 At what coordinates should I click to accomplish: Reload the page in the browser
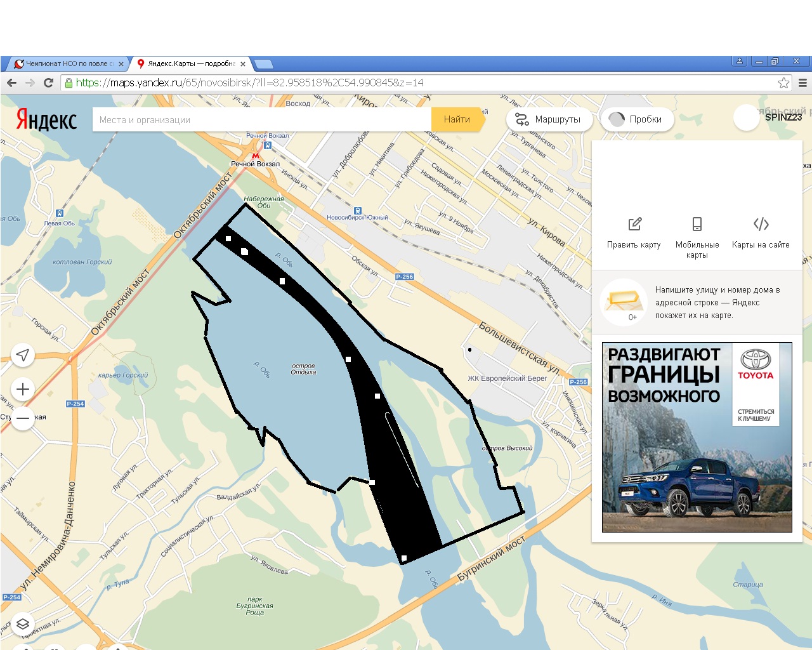coord(48,83)
